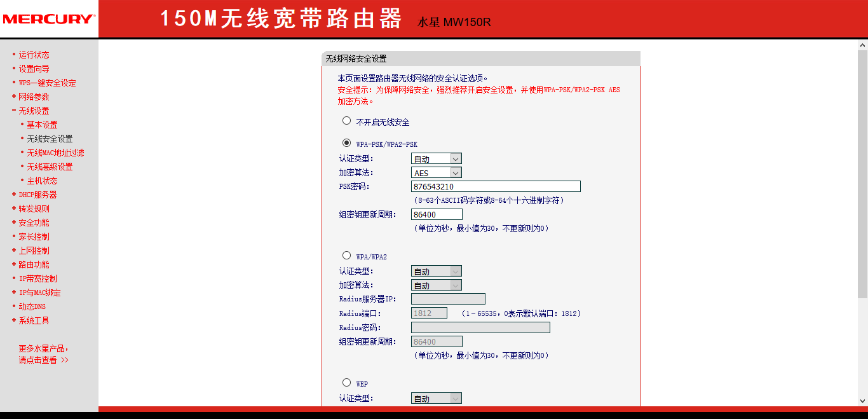Open 运行状态 in the sidebar
This screenshot has height=419, width=868.
34,55
